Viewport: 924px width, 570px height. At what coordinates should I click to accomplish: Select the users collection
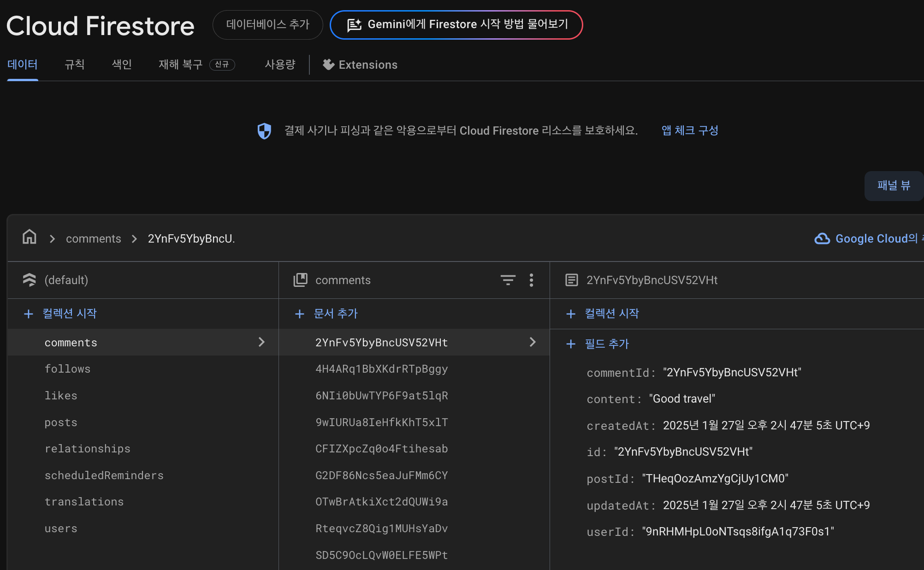(61, 528)
